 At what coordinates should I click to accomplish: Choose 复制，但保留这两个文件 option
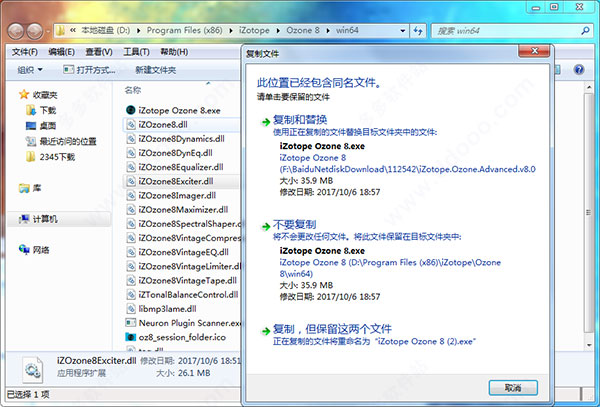[x=332, y=329]
